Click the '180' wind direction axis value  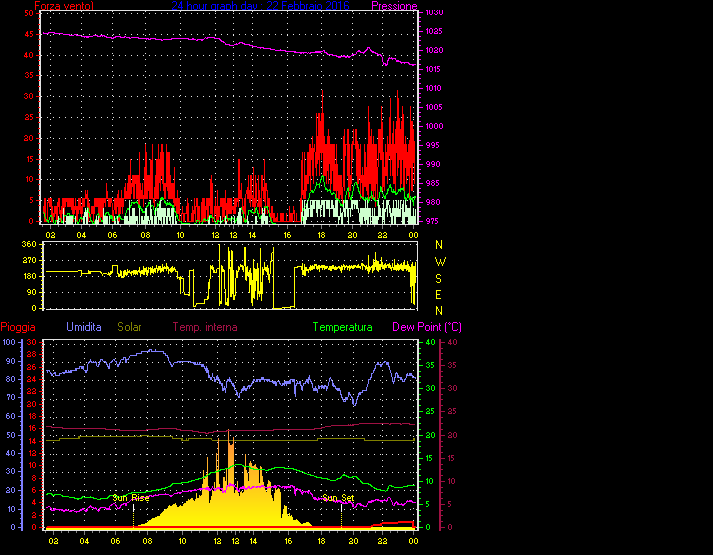(29, 276)
